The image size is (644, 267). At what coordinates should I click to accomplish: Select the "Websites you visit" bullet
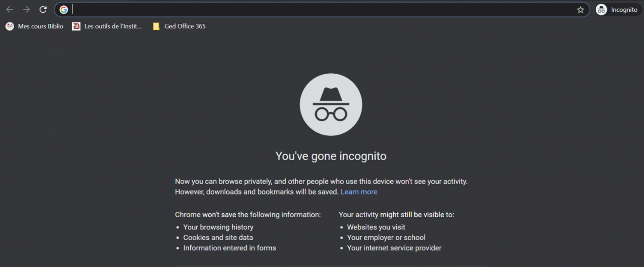[x=376, y=227]
